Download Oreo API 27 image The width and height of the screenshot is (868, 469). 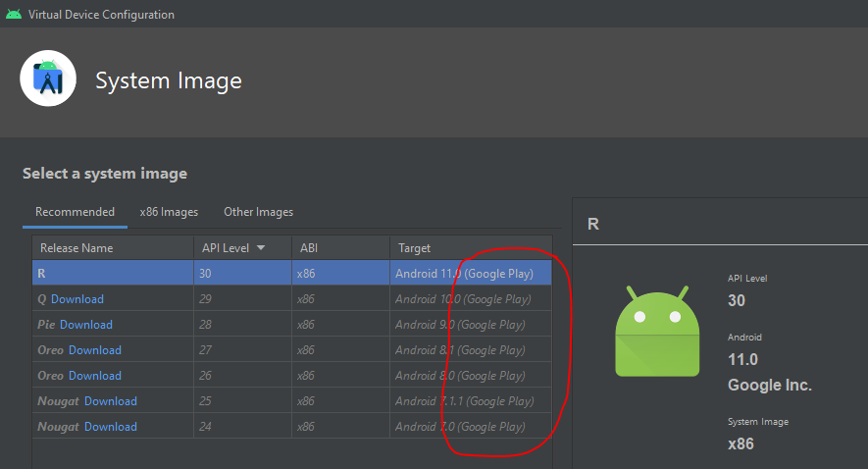pos(95,350)
